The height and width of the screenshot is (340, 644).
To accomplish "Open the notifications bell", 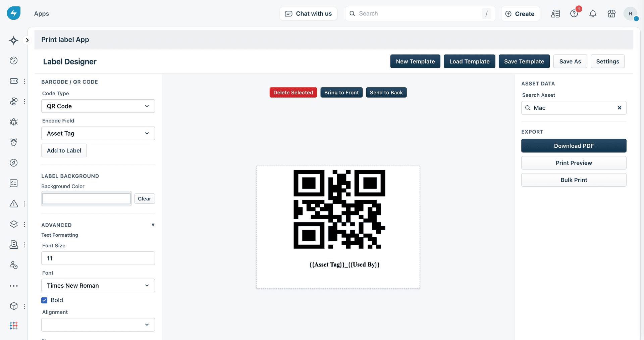I will click(593, 13).
